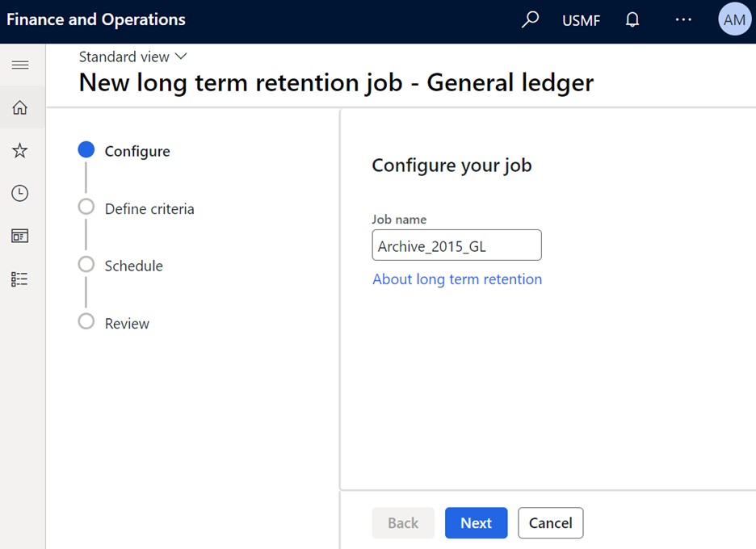This screenshot has width=756, height=549.
Task: Select the Define criteria step circle
Action: (86, 207)
